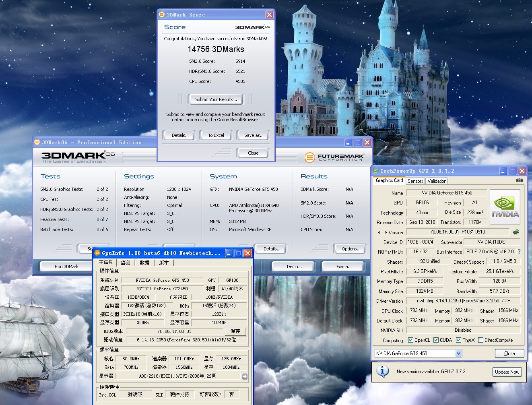Click the NVIDIA logo in GPU-Z
Viewport: 532px width, 405px height.
coord(505,207)
